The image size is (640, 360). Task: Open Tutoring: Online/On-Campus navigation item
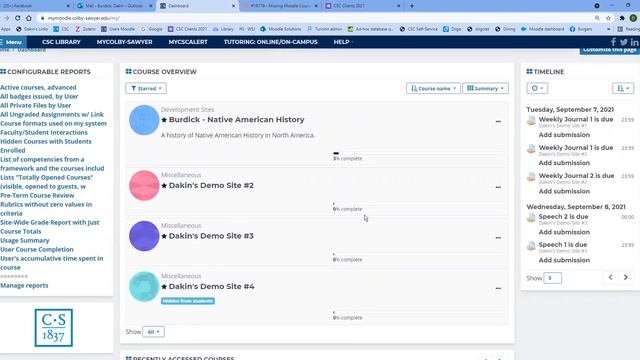(x=271, y=42)
